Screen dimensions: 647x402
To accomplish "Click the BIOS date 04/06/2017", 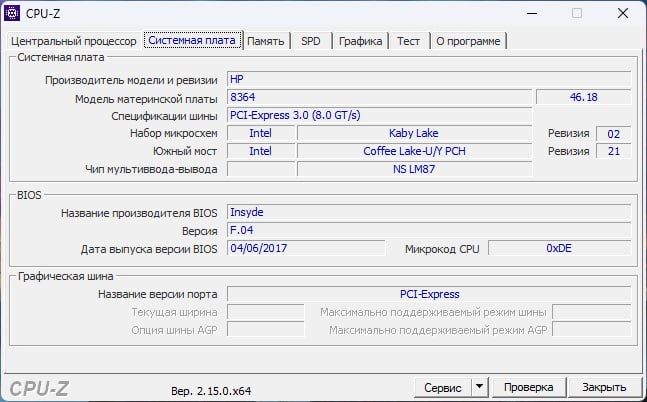I will pos(306,248).
